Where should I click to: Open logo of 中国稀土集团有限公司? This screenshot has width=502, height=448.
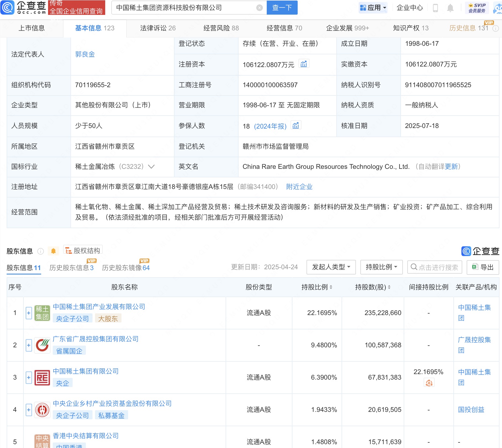pyautogui.click(x=42, y=377)
